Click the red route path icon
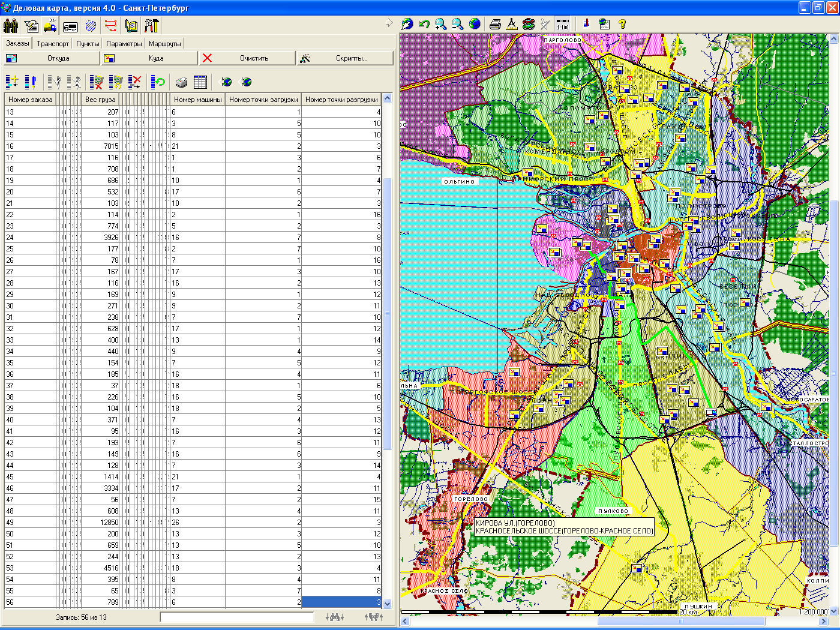 [x=111, y=26]
